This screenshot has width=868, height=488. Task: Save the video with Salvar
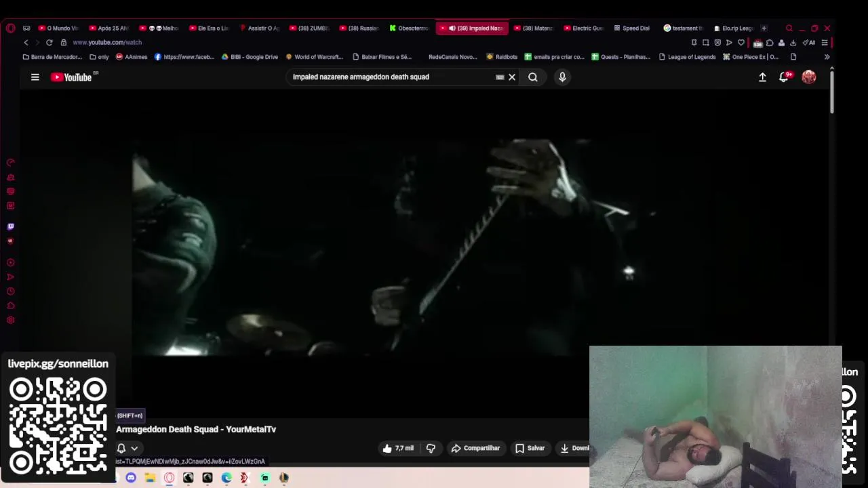coord(530,448)
